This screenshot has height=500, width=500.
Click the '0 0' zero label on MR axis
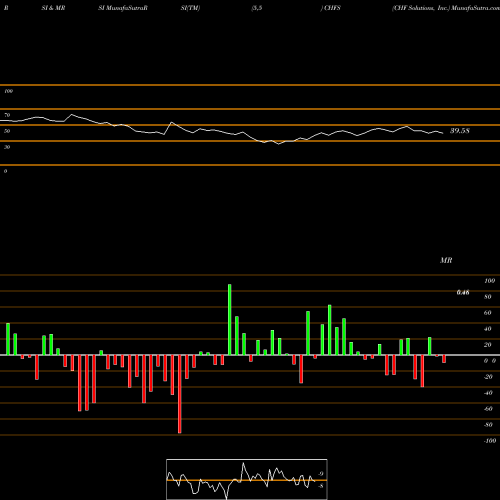pos(490,361)
